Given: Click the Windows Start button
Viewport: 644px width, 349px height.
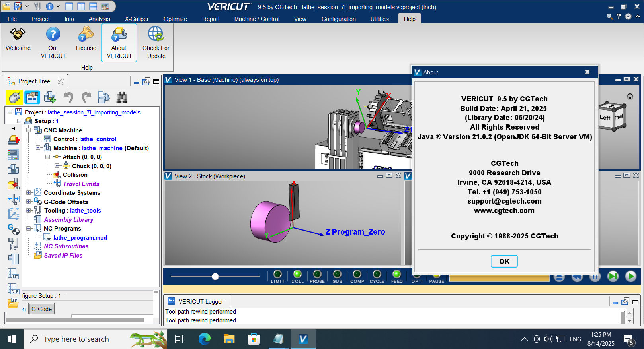Looking at the screenshot, I should [x=12, y=339].
